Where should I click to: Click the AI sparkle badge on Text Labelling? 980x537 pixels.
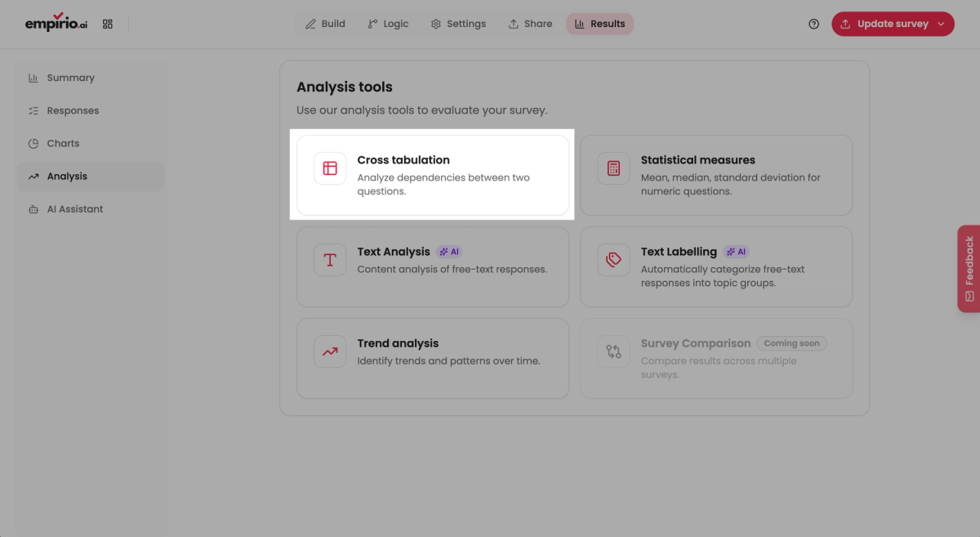(x=736, y=252)
